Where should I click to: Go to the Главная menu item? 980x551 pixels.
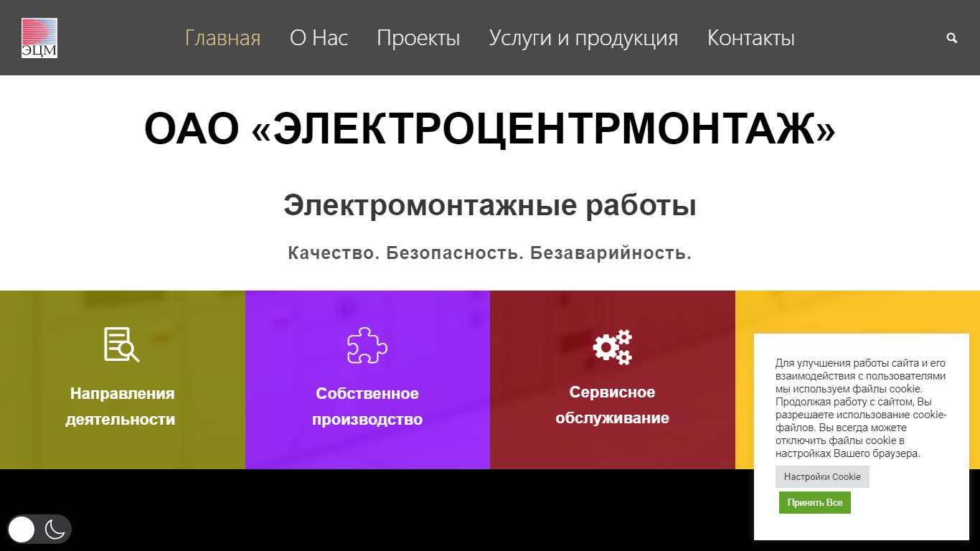tap(223, 38)
